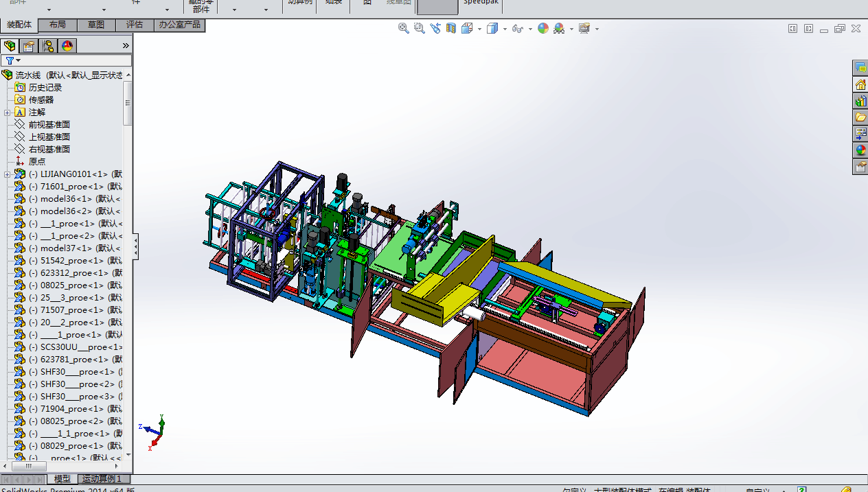Screen dimensions: 868x492
Task: Select the Zoom to Area tool
Action: tap(419, 28)
